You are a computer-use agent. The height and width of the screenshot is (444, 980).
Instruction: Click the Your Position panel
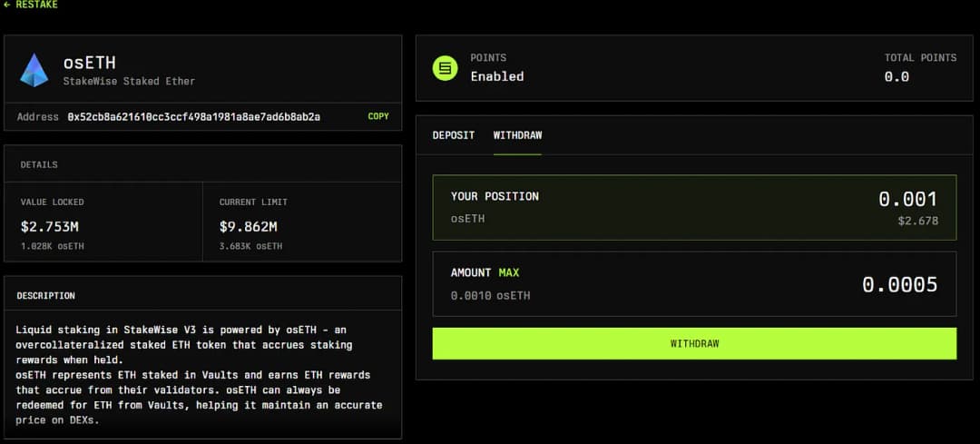click(x=694, y=207)
